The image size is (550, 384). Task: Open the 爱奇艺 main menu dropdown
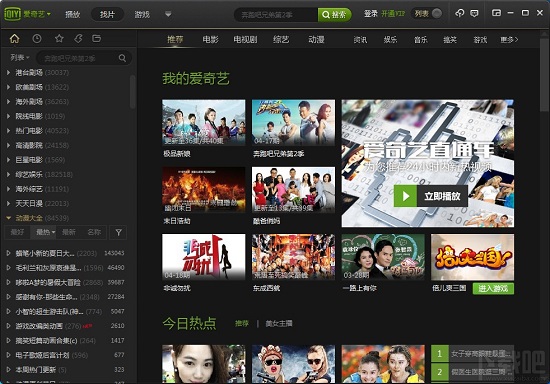click(x=37, y=14)
